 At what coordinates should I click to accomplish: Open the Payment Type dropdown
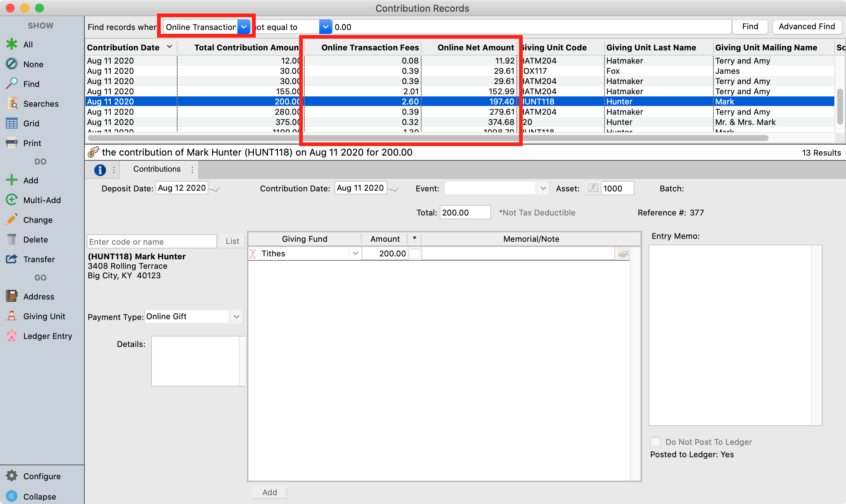coord(236,317)
